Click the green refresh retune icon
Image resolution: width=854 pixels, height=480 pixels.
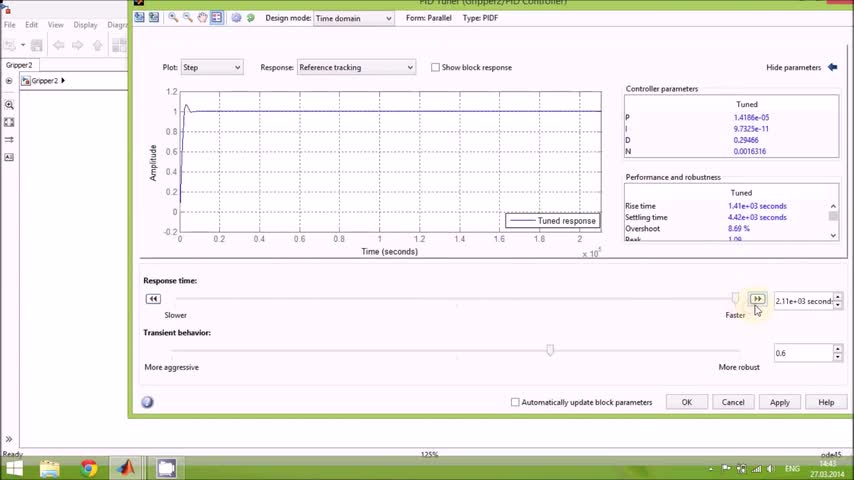tap(251, 17)
